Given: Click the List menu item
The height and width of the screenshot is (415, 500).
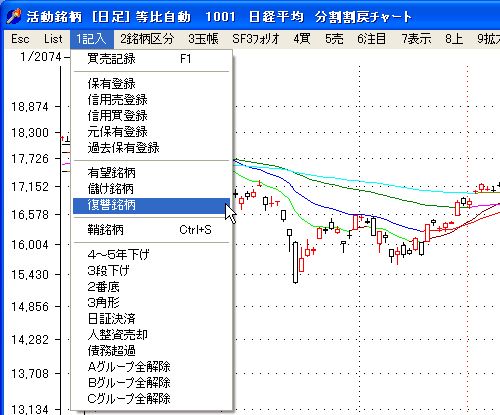Looking at the screenshot, I should coord(53,39).
